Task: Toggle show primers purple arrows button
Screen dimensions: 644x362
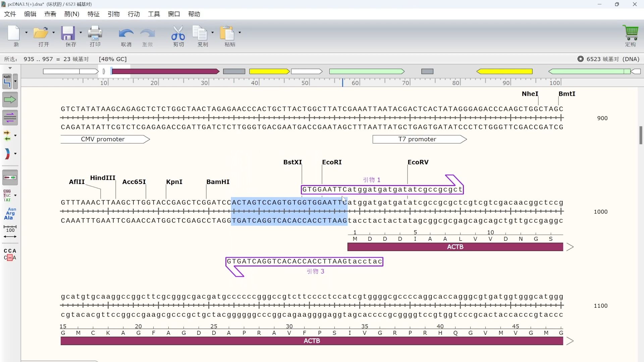Action: coord(10,117)
